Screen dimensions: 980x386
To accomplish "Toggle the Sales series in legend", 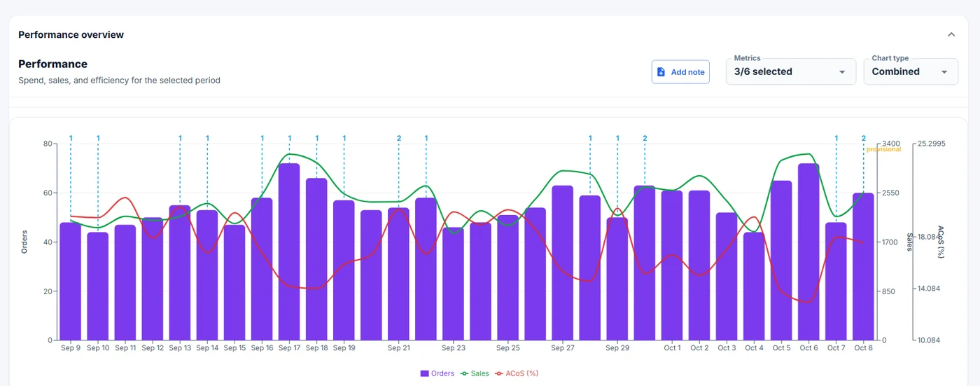I will pyautogui.click(x=475, y=373).
